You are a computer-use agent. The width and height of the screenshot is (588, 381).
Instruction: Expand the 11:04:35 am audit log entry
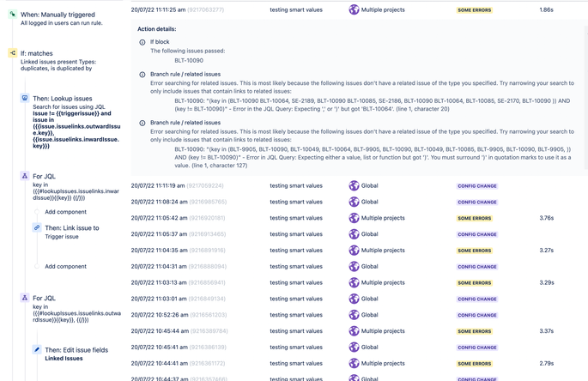pos(360,250)
